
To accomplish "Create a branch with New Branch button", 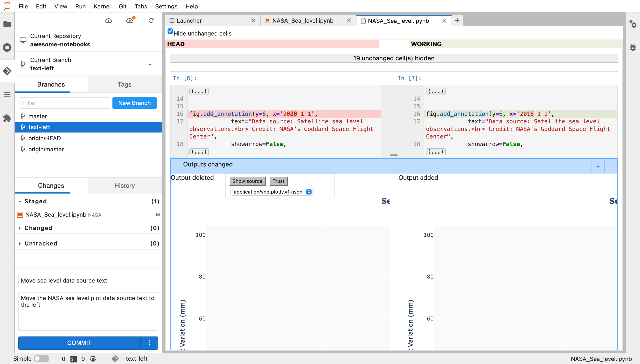I will (x=134, y=103).
